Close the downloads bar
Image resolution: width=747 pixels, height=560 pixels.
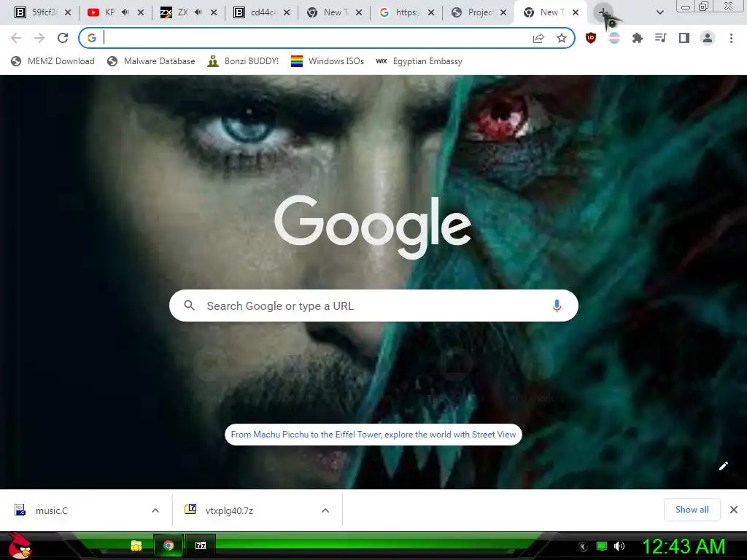tap(734, 510)
